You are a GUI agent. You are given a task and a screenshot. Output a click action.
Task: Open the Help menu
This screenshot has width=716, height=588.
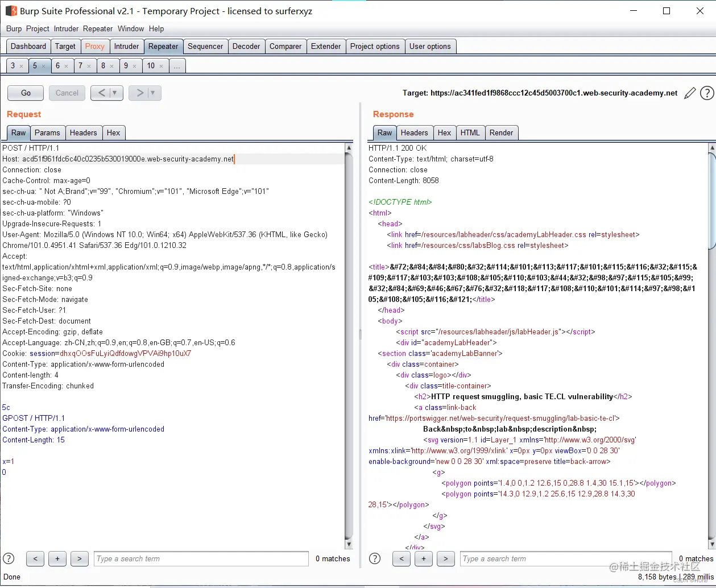point(156,28)
